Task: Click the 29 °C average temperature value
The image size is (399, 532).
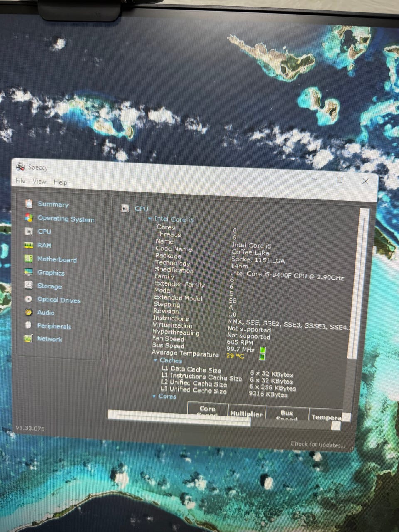Action: point(235,356)
